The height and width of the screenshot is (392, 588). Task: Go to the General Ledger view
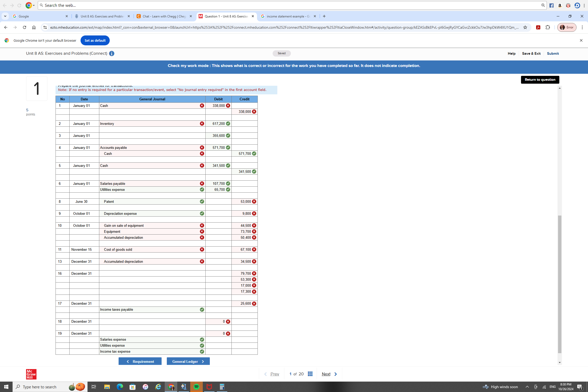coord(188,361)
